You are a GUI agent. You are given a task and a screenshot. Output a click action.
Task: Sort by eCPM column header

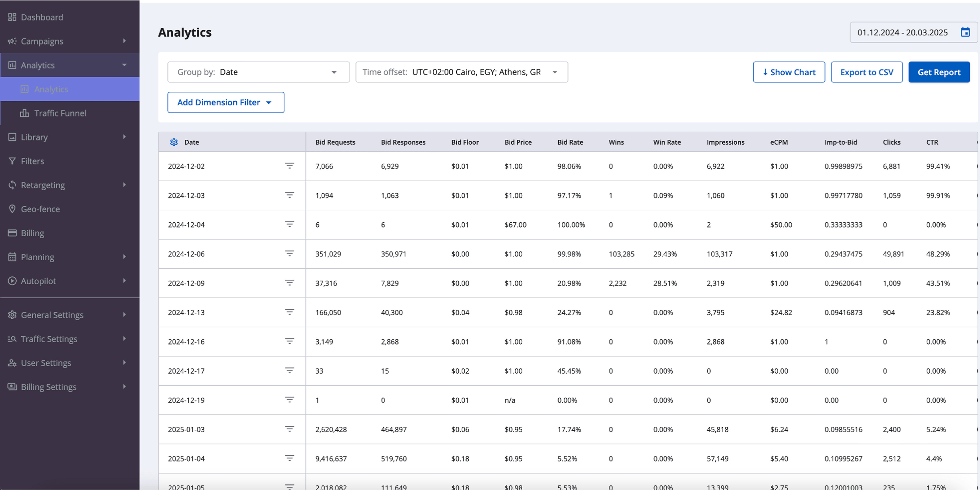pos(779,142)
